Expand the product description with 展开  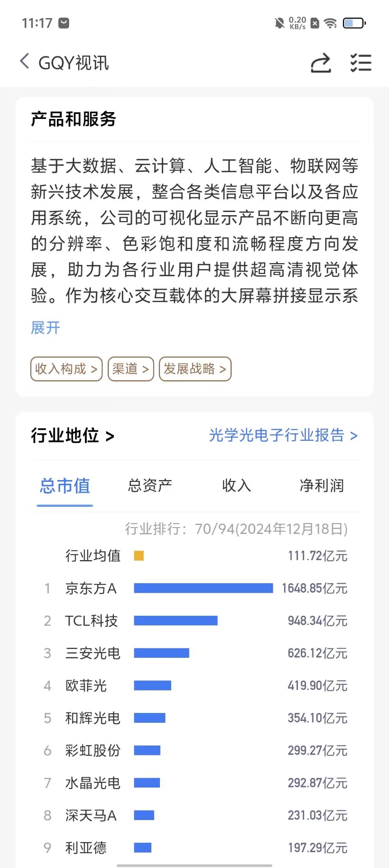[45, 328]
